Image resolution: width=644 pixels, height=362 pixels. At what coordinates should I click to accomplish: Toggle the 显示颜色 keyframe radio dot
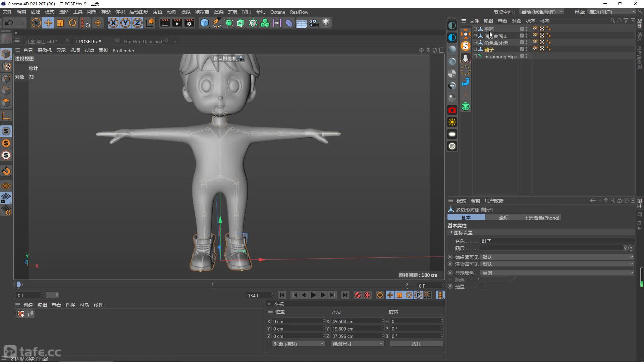pyautogui.click(x=450, y=273)
